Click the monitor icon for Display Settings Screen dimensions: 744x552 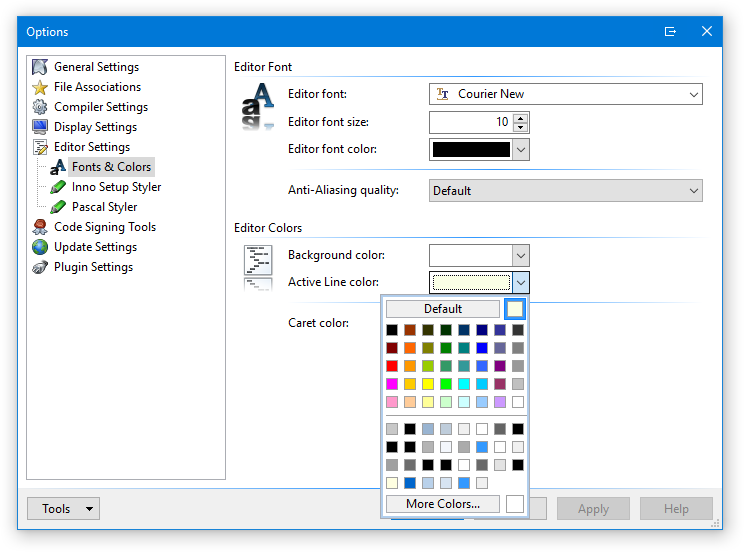40,127
